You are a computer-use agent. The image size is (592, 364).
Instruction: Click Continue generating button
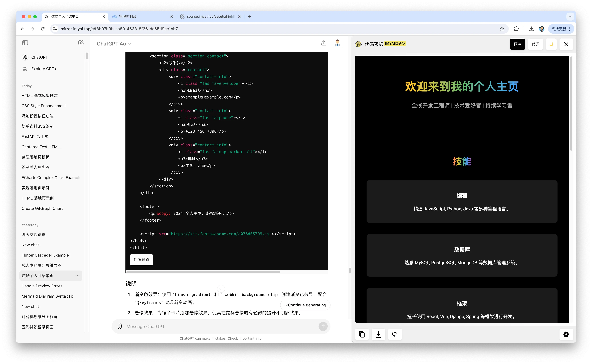click(305, 305)
